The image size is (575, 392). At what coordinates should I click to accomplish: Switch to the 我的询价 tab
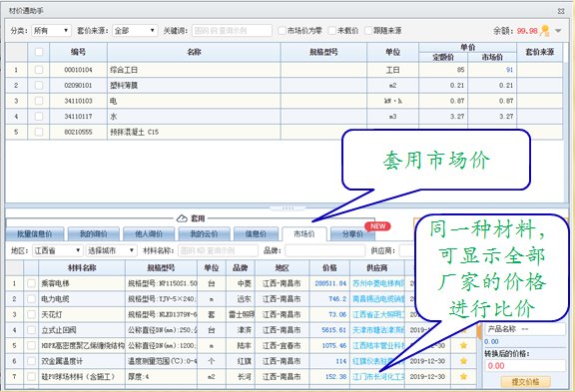point(94,233)
